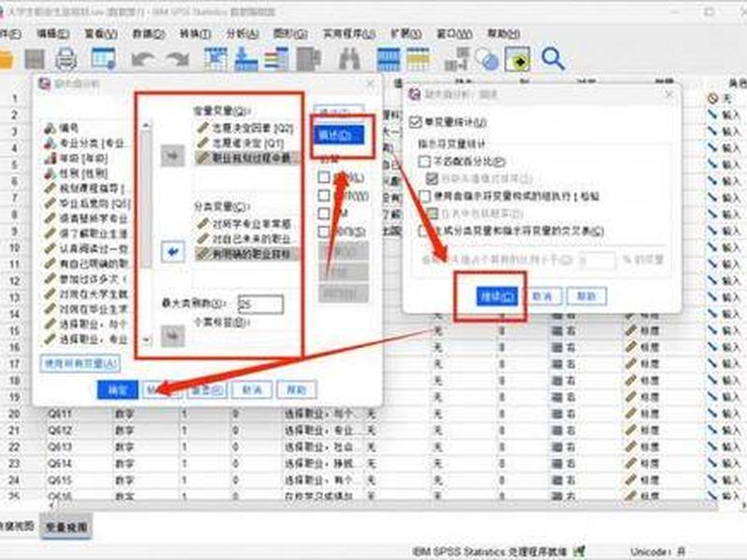Click the Print toolbar icon
This screenshot has height=560, width=747.
point(65,60)
